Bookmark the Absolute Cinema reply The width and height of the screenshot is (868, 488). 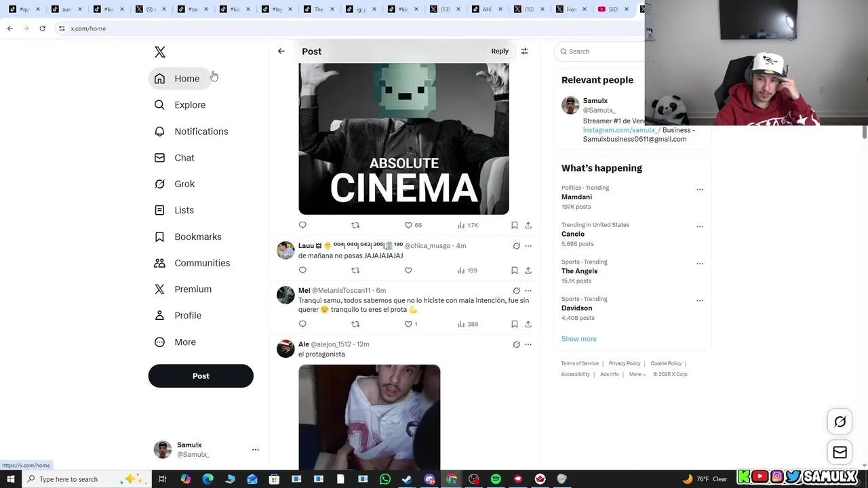515,225
